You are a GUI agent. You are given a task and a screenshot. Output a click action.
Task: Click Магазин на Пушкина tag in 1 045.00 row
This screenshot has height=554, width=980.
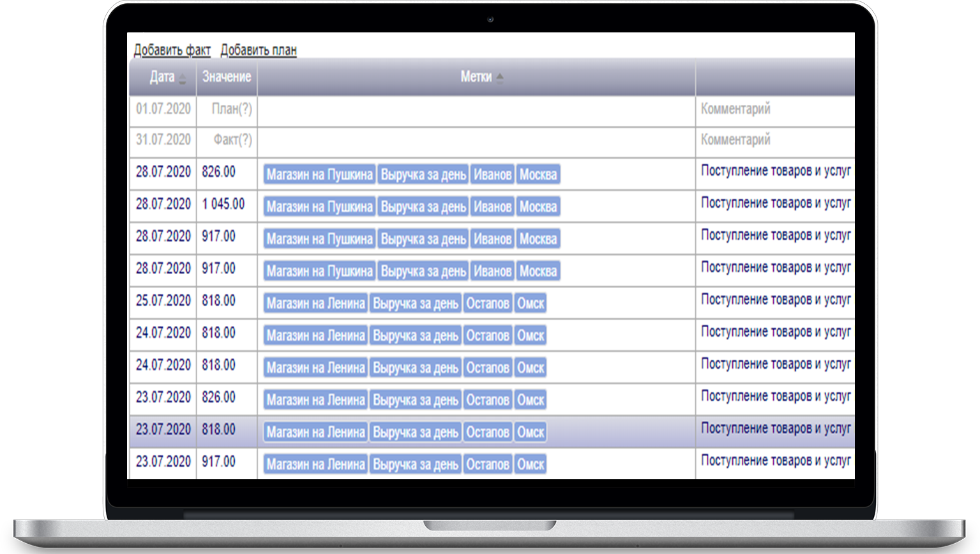(319, 207)
